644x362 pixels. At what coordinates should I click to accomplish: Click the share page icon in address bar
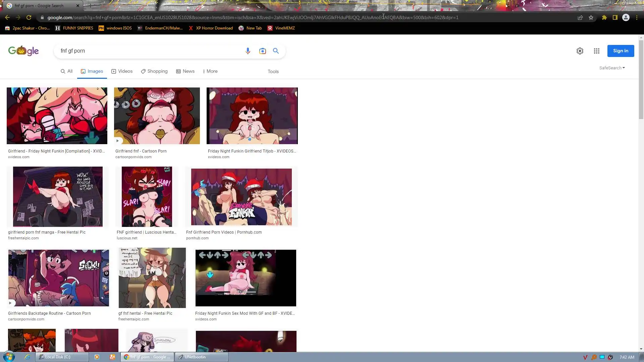click(x=580, y=17)
